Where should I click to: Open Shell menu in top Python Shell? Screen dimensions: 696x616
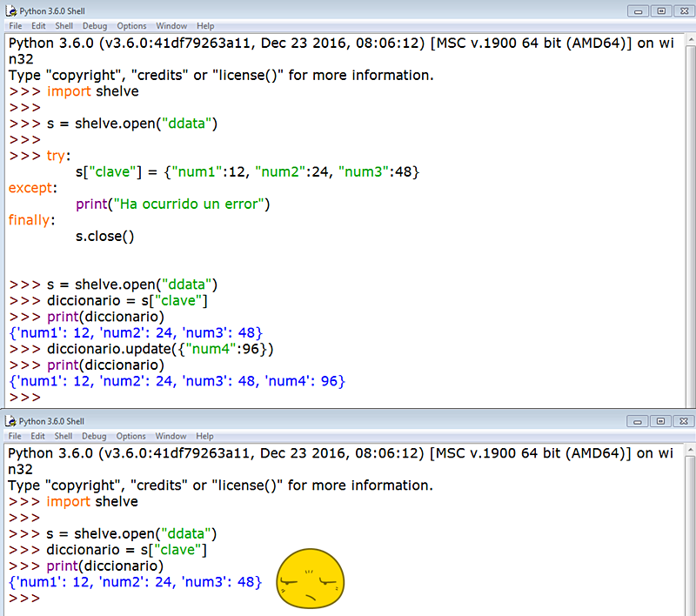tap(64, 26)
